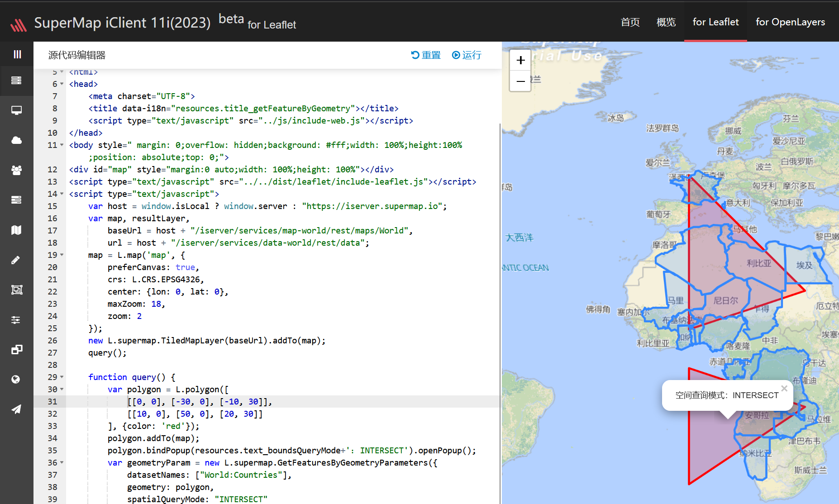Fold geometryParam block at line 36
Viewport: 839px width, 504px height.
[x=62, y=463]
